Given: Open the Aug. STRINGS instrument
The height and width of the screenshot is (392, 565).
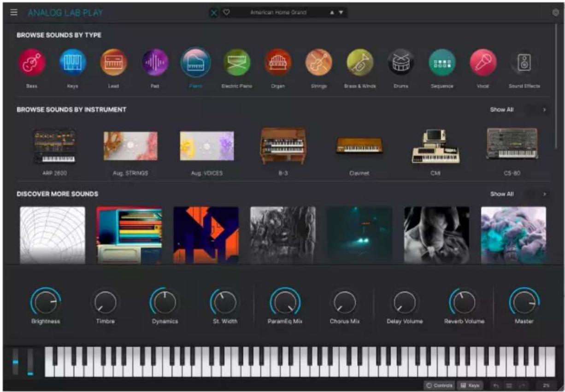Looking at the screenshot, I should [130, 146].
